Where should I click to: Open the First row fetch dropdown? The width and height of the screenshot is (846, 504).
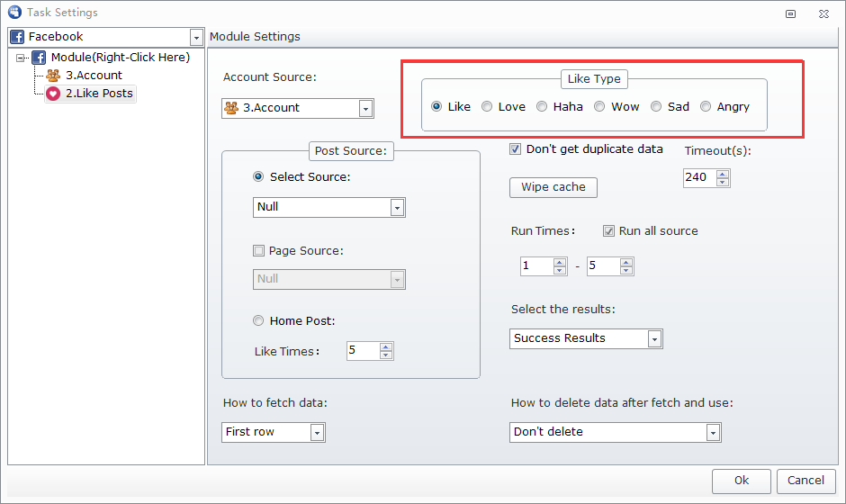click(x=317, y=433)
